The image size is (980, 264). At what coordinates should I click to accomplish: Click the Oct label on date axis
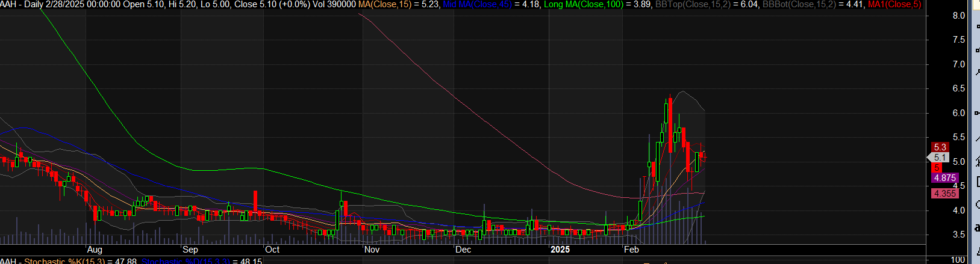pos(272,250)
